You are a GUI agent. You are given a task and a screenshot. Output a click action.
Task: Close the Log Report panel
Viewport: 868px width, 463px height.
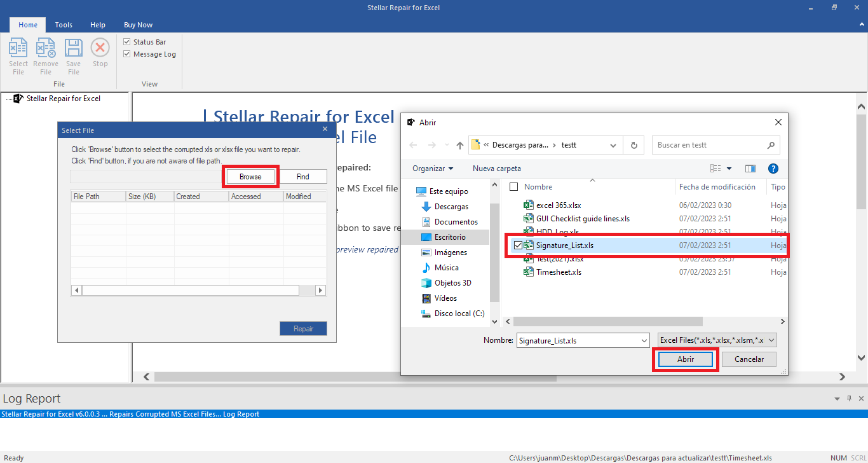click(x=860, y=399)
